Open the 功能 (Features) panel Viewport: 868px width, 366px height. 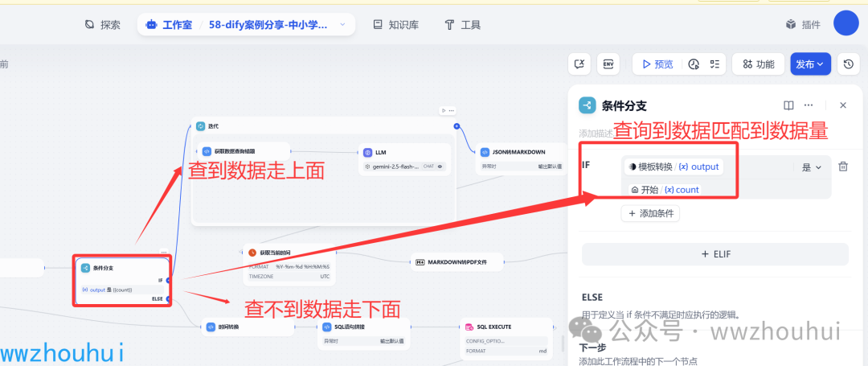coord(759,64)
